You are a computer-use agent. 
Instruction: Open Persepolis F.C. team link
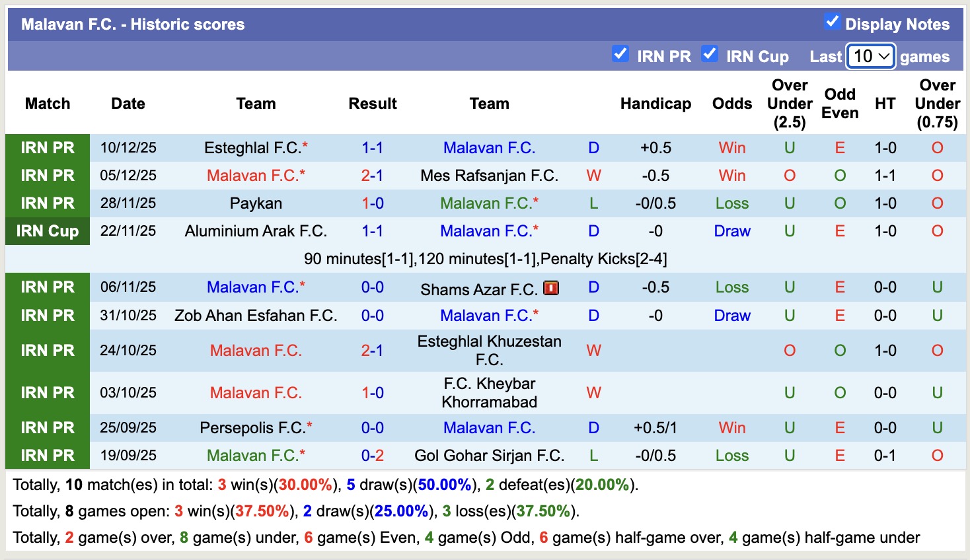click(x=252, y=428)
